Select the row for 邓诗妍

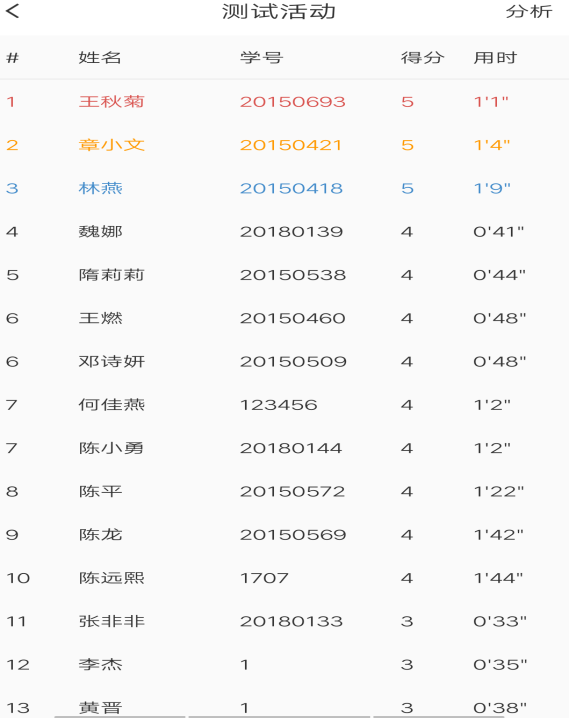(x=284, y=361)
